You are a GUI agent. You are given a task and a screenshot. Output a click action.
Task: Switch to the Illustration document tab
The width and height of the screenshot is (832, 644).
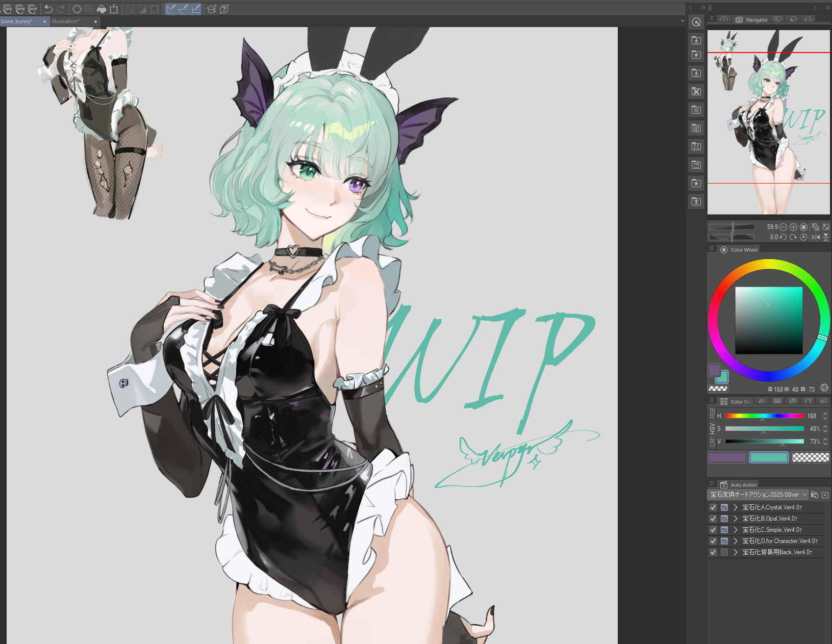[66, 21]
